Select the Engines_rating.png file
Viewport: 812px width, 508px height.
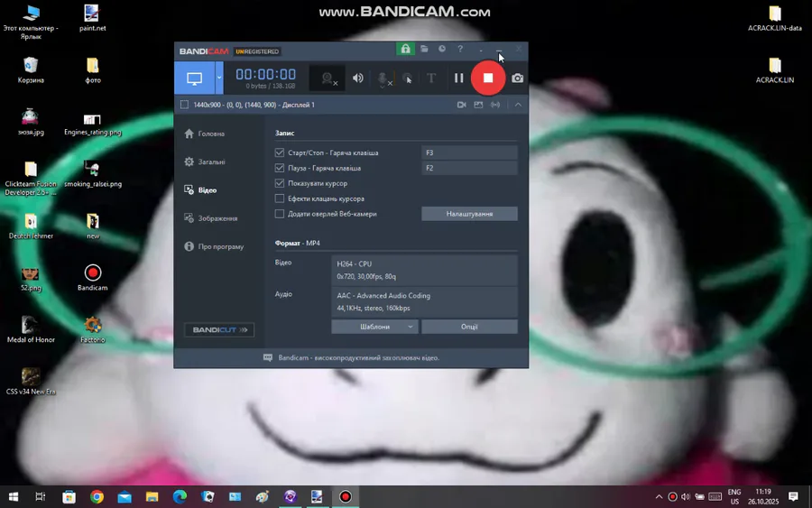pos(93,125)
